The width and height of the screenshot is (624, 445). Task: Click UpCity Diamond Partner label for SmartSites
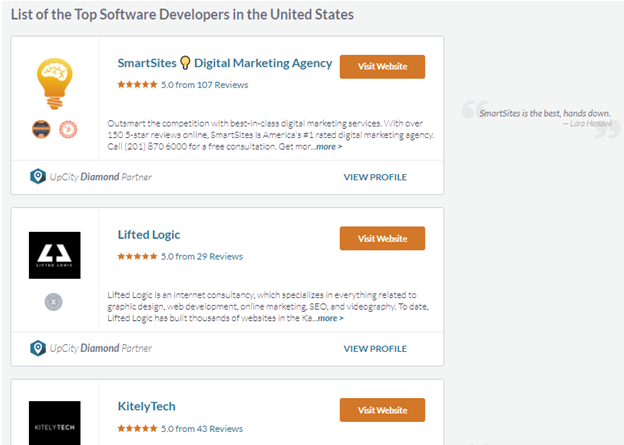tap(101, 177)
